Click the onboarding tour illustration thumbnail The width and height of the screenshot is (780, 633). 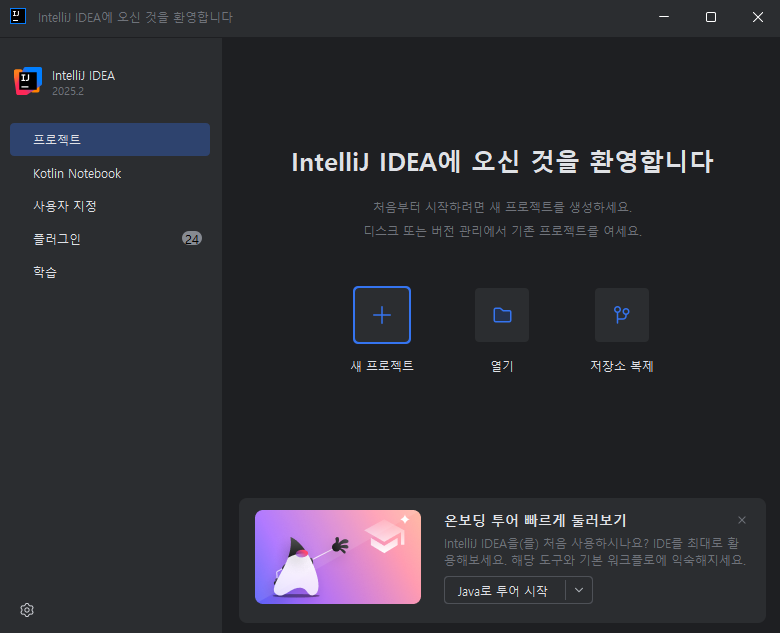(x=338, y=557)
